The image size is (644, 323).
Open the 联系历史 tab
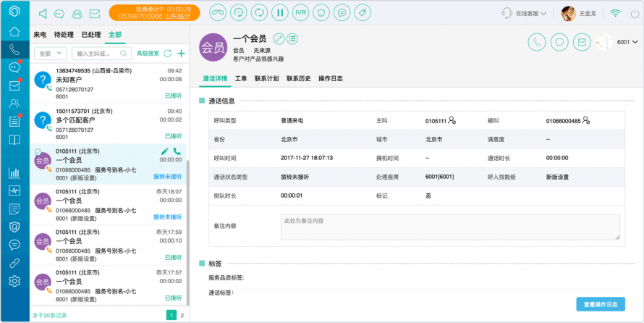tap(299, 78)
